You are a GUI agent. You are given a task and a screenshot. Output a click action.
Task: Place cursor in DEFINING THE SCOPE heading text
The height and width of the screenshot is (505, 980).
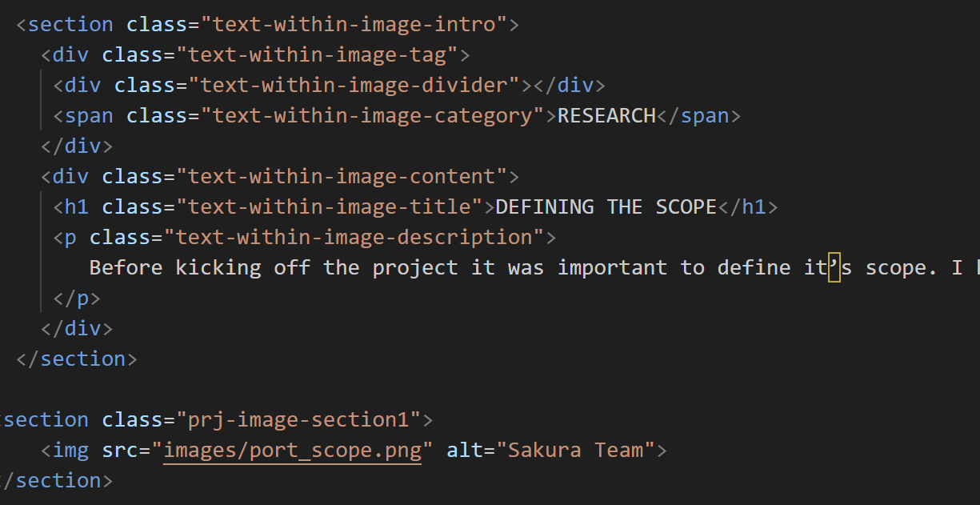pyautogui.click(x=606, y=206)
